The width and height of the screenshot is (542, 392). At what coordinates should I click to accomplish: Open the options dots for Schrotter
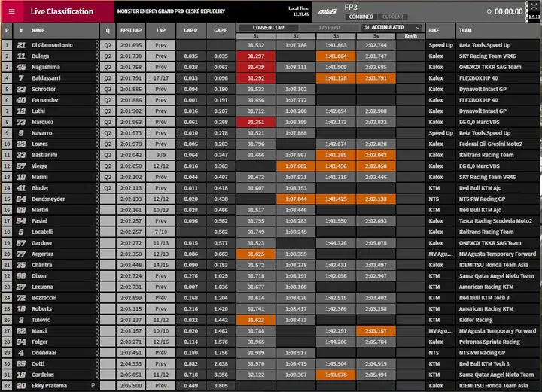[x=97, y=89]
